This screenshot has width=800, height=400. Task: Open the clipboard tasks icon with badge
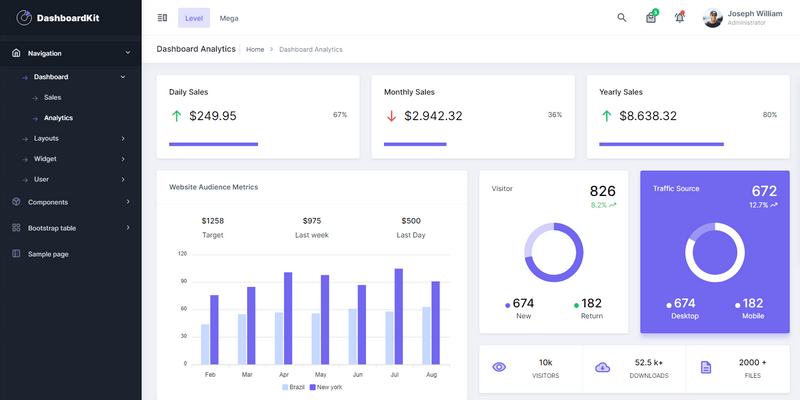tap(651, 18)
